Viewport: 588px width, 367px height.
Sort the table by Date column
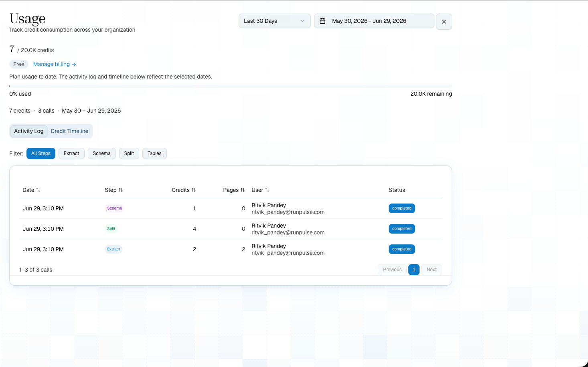tap(31, 190)
